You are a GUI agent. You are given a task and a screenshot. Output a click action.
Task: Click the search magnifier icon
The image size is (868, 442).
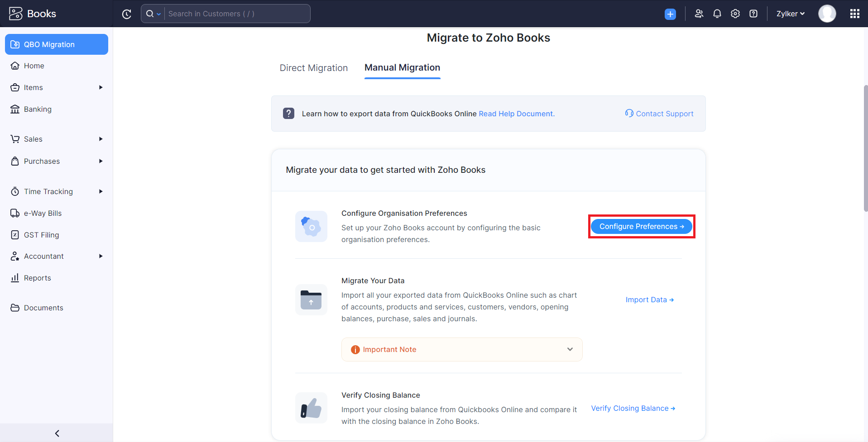pyautogui.click(x=150, y=14)
